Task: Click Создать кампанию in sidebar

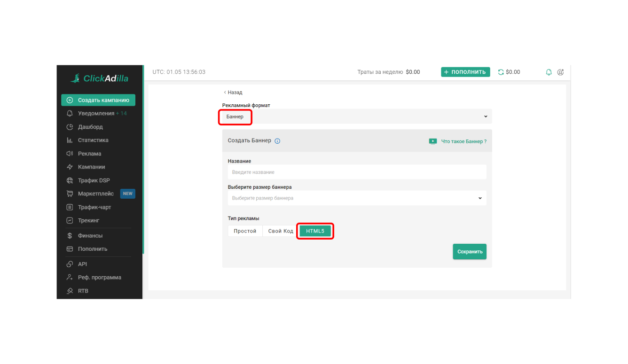Action: [x=98, y=100]
